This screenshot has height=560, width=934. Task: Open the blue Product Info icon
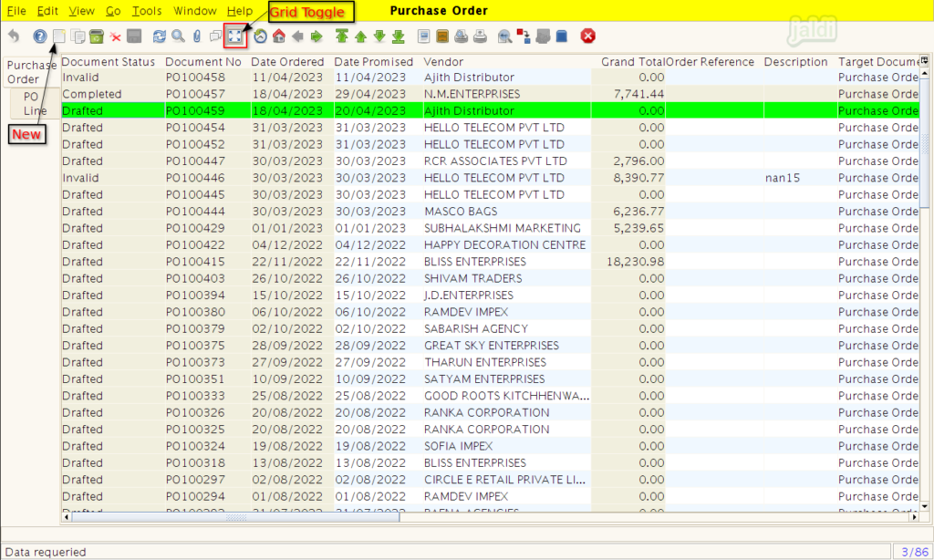(x=562, y=36)
